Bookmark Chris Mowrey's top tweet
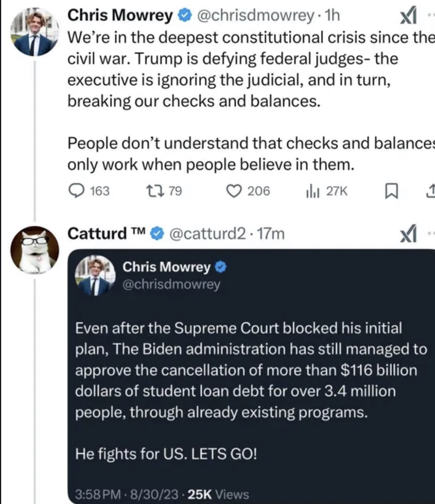The image size is (435, 504). (389, 191)
